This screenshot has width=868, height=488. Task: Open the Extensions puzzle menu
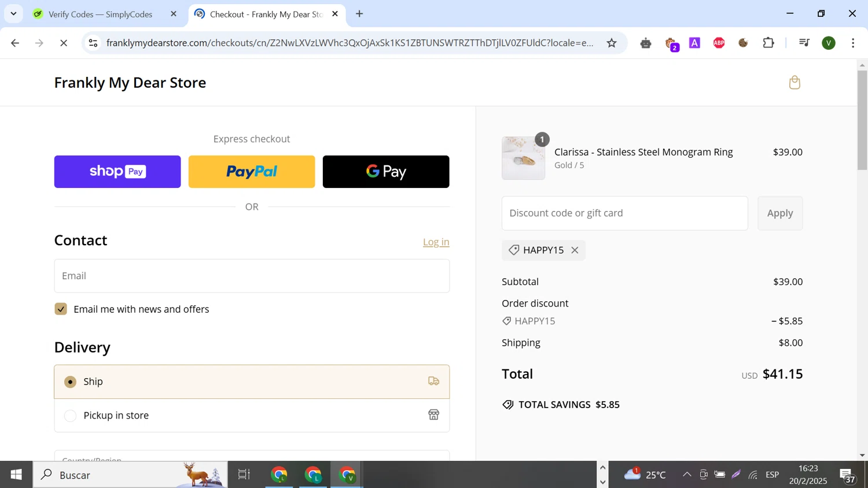click(768, 43)
